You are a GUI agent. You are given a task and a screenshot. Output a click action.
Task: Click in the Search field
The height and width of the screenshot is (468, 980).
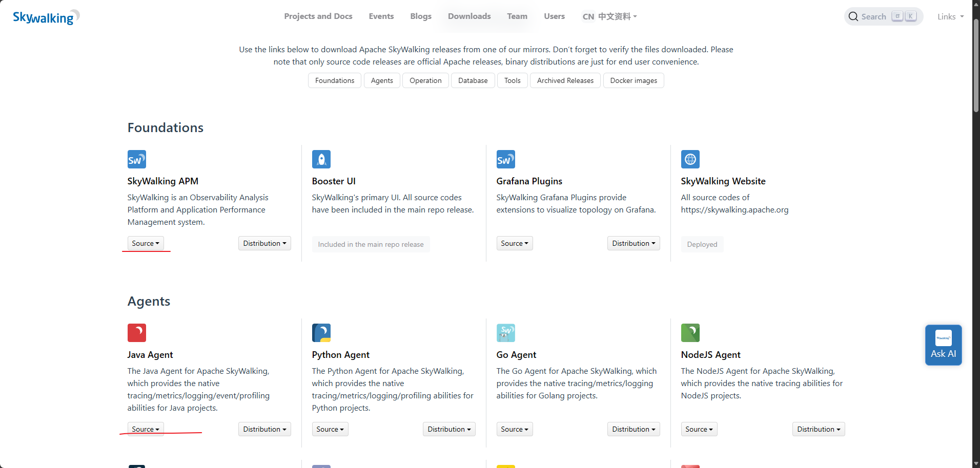coord(884,16)
